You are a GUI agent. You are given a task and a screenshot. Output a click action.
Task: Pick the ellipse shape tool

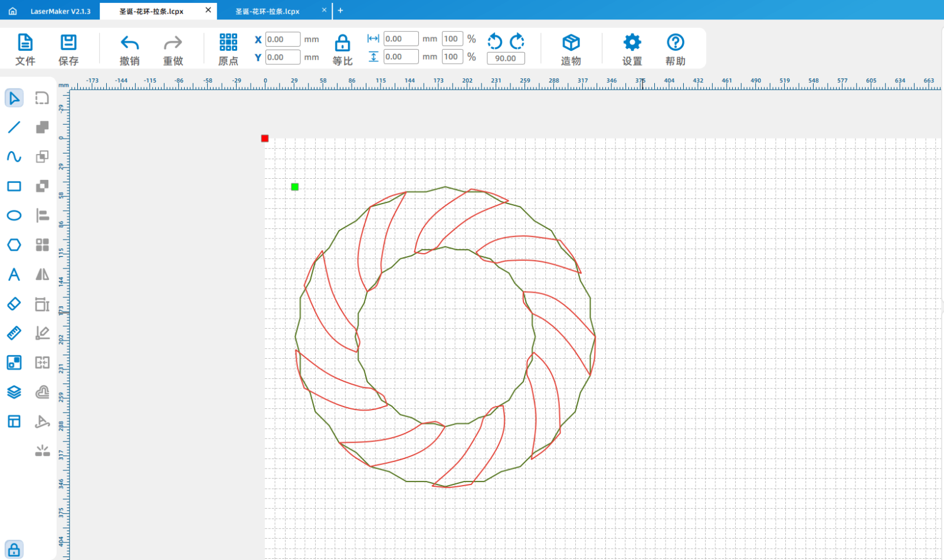(x=14, y=215)
